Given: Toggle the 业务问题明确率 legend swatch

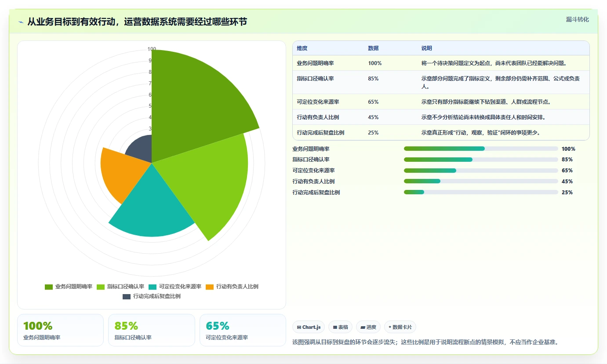Looking at the screenshot, I should click(49, 287).
